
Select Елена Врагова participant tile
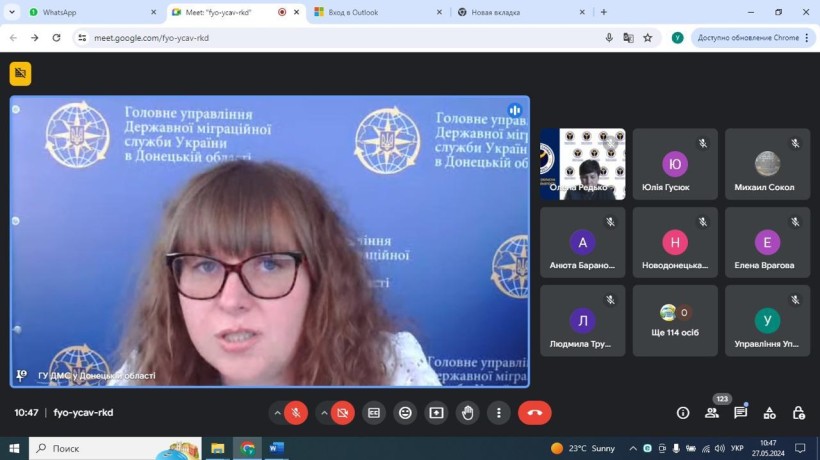[767, 243]
